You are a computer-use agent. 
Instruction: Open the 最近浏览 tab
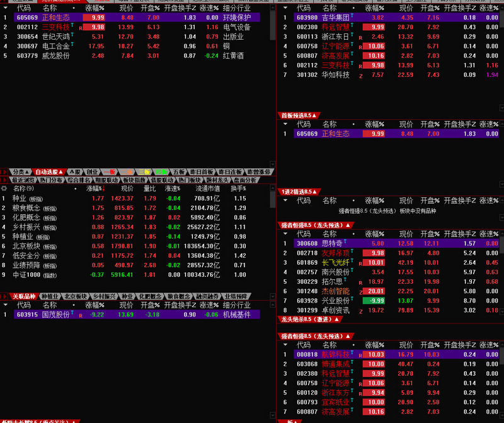(23, 180)
